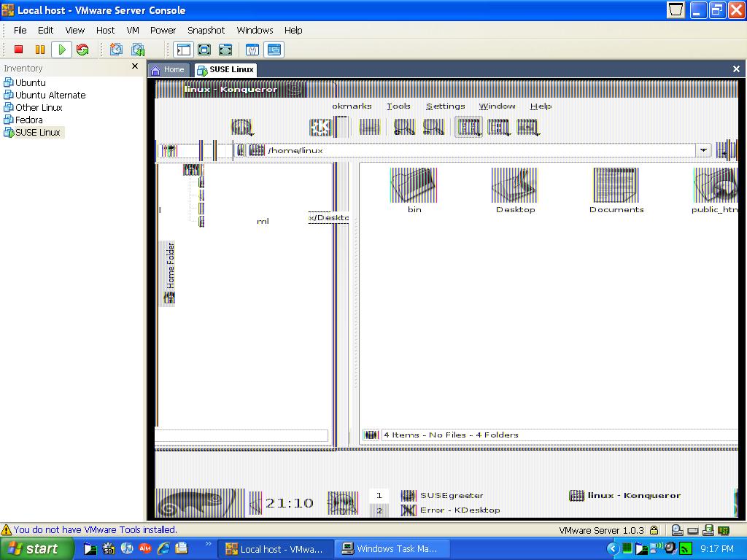The width and height of the screenshot is (747, 560).
Task: Open the VM menu
Action: (x=133, y=30)
